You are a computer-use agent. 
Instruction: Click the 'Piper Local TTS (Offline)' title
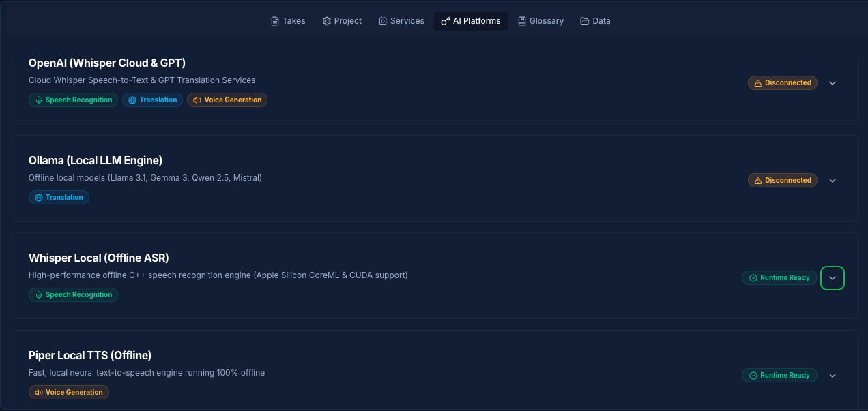point(90,355)
